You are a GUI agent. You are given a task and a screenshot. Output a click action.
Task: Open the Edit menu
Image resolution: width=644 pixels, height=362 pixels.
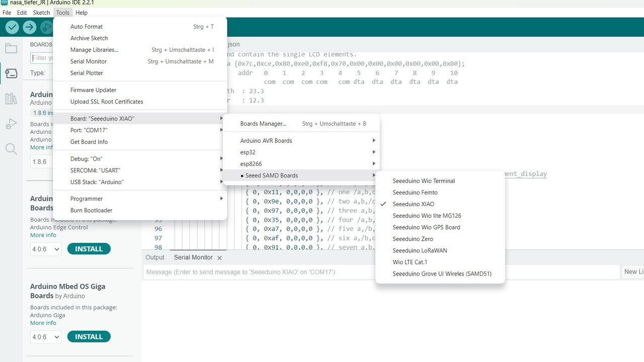[22, 13]
